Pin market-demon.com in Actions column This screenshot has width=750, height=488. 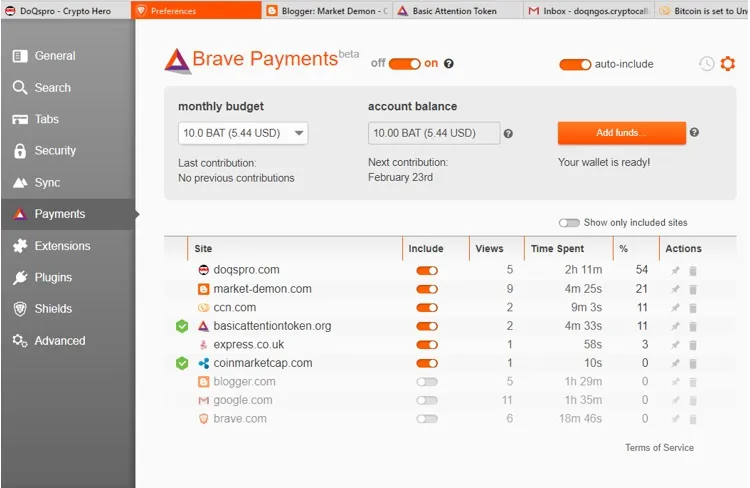pos(675,289)
